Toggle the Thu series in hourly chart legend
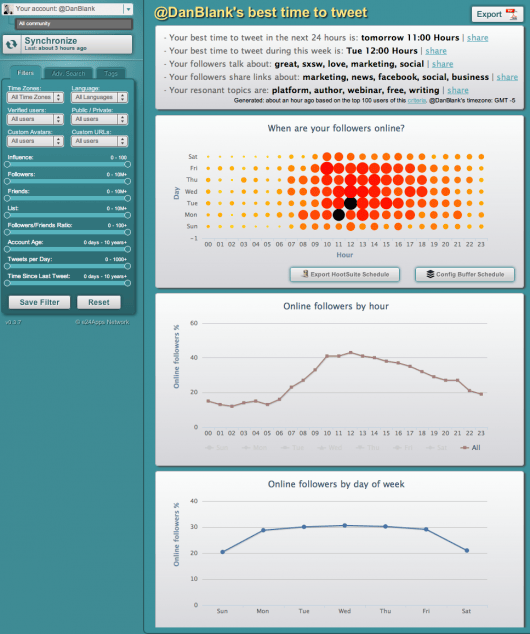 pyautogui.click(x=367, y=448)
